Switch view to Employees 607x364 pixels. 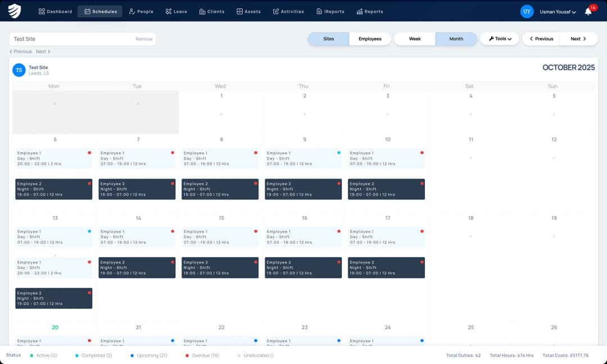pyautogui.click(x=370, y=39)
